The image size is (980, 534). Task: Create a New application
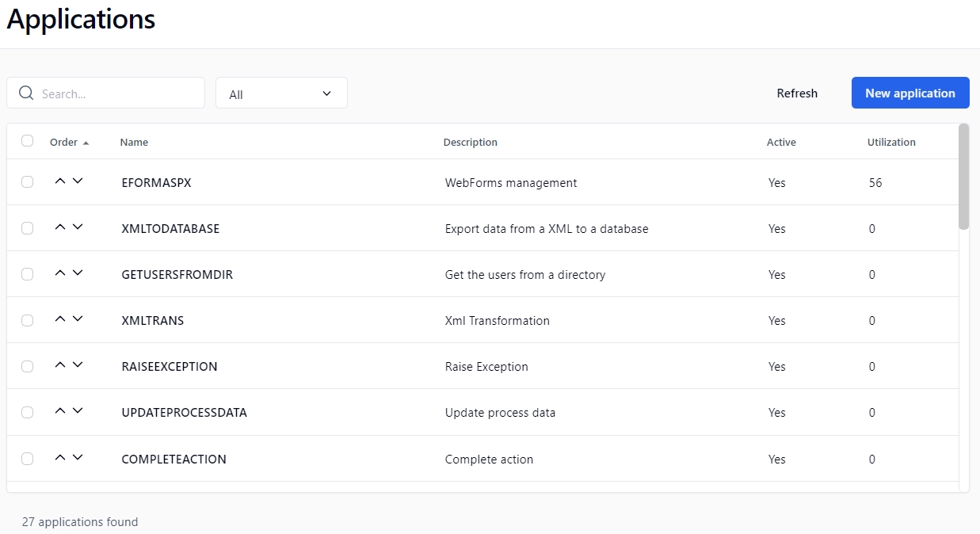click(910, 93)
